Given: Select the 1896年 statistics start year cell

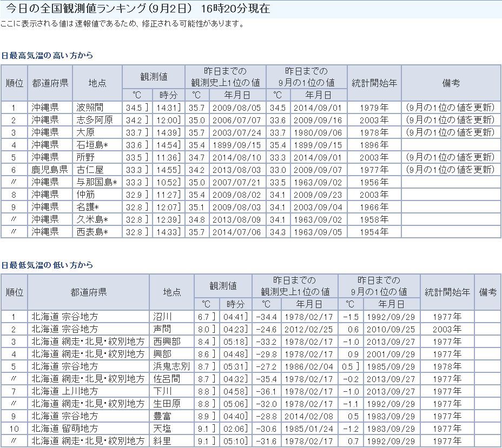Looking at the screenshot, I should pos(374,145).
